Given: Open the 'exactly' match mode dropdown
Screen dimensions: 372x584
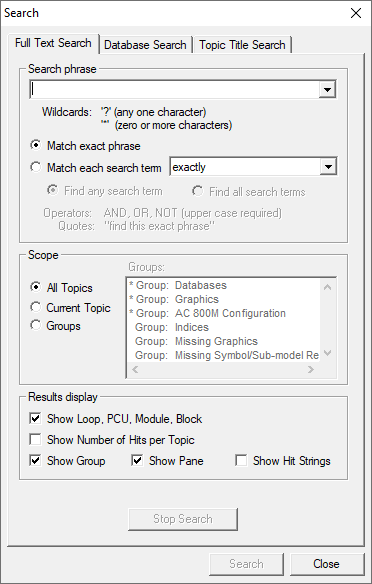Looking at the screenshot, I should coord(328,166).
